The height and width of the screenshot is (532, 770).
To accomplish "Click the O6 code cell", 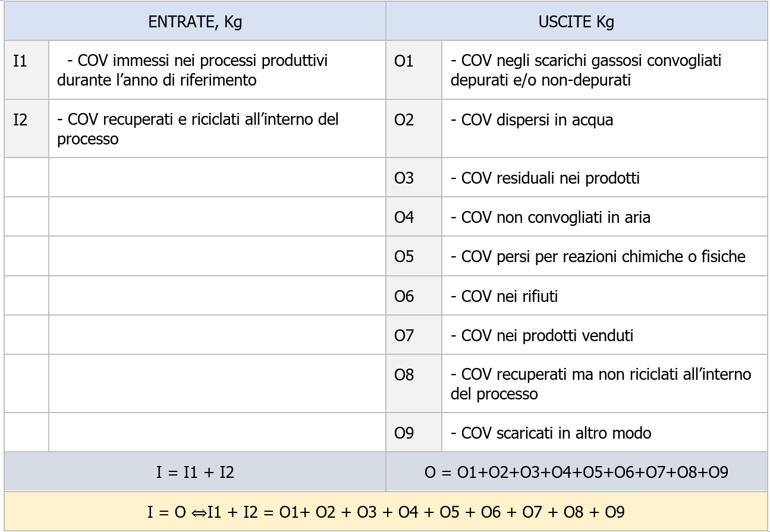I will (413, 295).
